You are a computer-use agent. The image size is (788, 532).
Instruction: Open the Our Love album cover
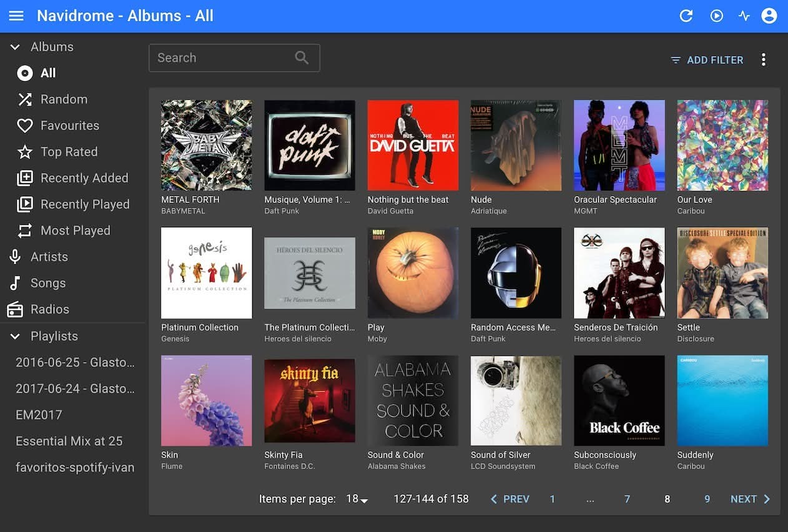[x=722, y=145]
